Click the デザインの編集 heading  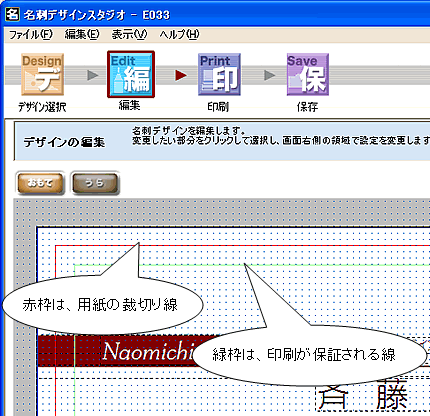pyautogui.click(x=64, y=142)
